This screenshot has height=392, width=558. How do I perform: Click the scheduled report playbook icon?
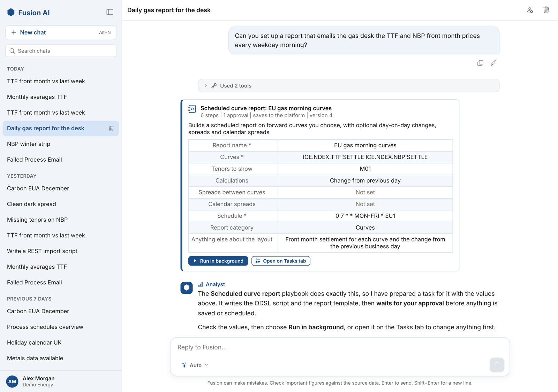(x=192, y=109)
